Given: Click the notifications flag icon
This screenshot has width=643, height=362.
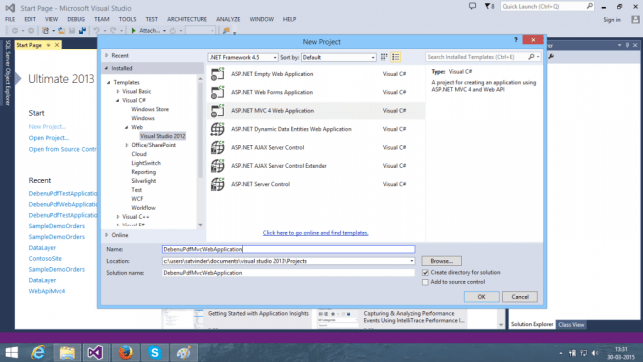Looking at the screenshot, I should [489, 6].
